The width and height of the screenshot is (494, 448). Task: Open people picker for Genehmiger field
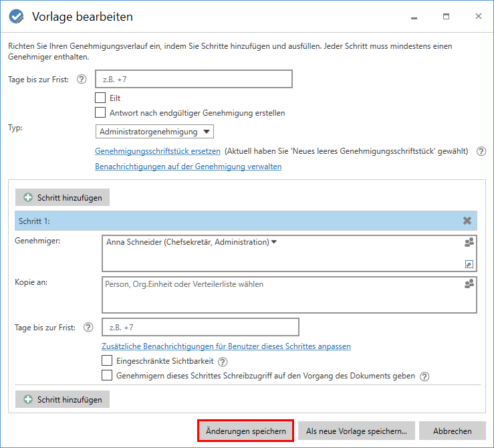tap(469, 242)
